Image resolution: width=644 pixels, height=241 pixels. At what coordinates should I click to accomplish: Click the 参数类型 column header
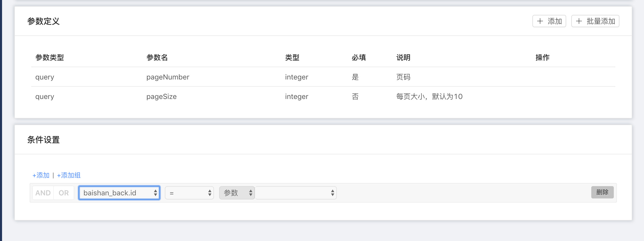pos(50,57)
